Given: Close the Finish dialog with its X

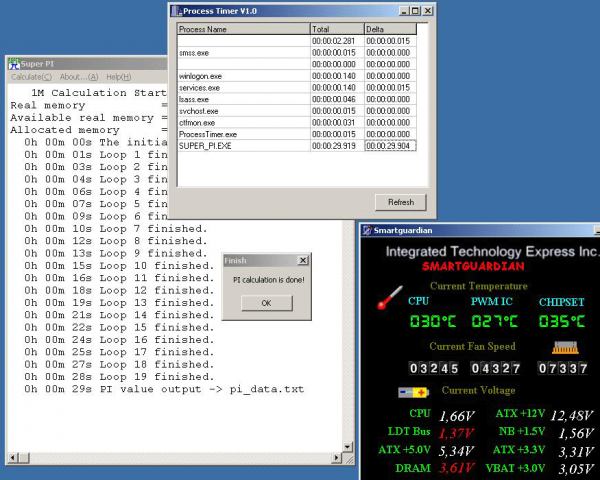Looking at the screenshot, I should tap(303, 260).
